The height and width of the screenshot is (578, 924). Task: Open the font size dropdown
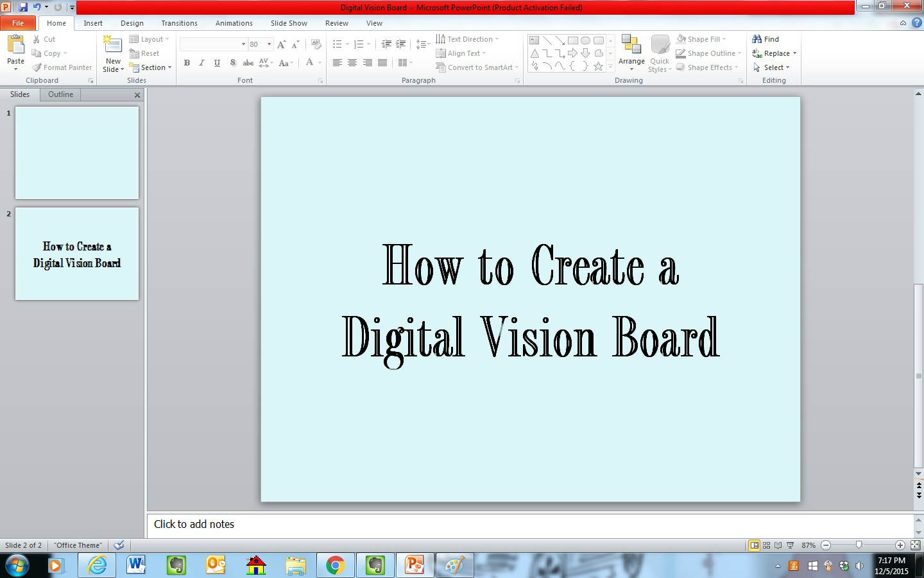pos(269,44)
